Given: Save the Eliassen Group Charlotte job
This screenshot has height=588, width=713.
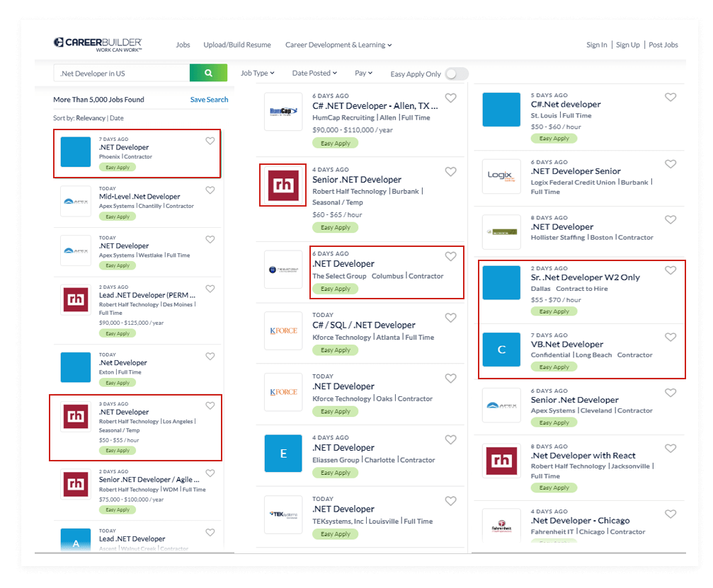Looking at the screenshot, I should click(450, 439).
